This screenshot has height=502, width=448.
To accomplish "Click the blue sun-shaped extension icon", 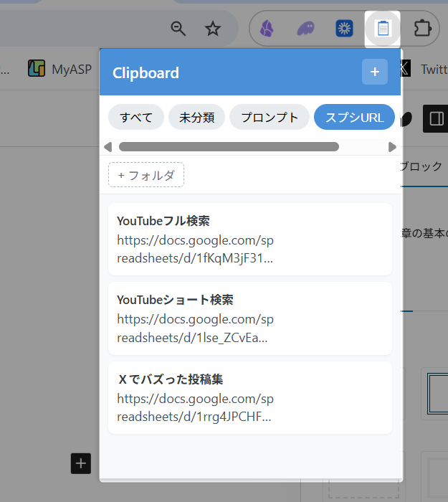I will (344, 29).
